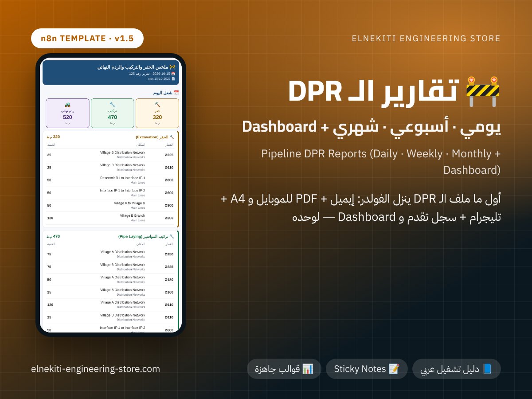Click the wrench icon in the تركيب 470 card

click(113, 105)
